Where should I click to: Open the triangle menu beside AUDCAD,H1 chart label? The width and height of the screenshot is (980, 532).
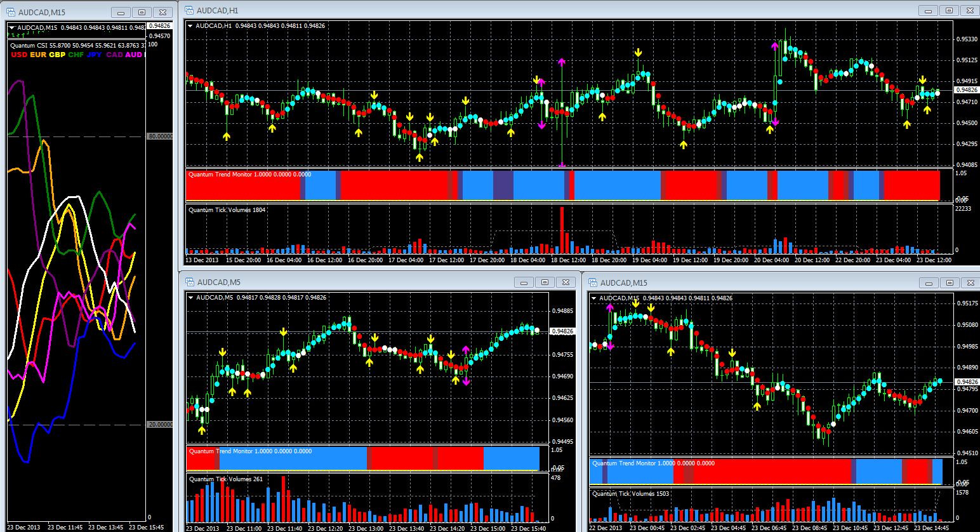click(190, 26)
